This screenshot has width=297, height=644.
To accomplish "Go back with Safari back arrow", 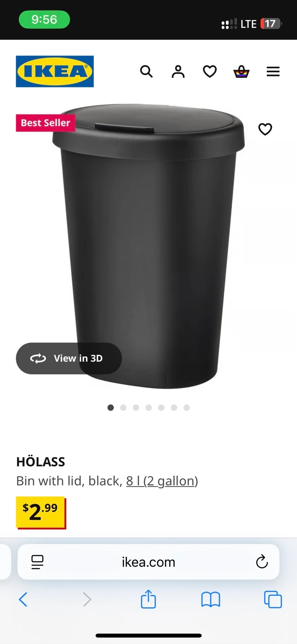I will point(23,599).
